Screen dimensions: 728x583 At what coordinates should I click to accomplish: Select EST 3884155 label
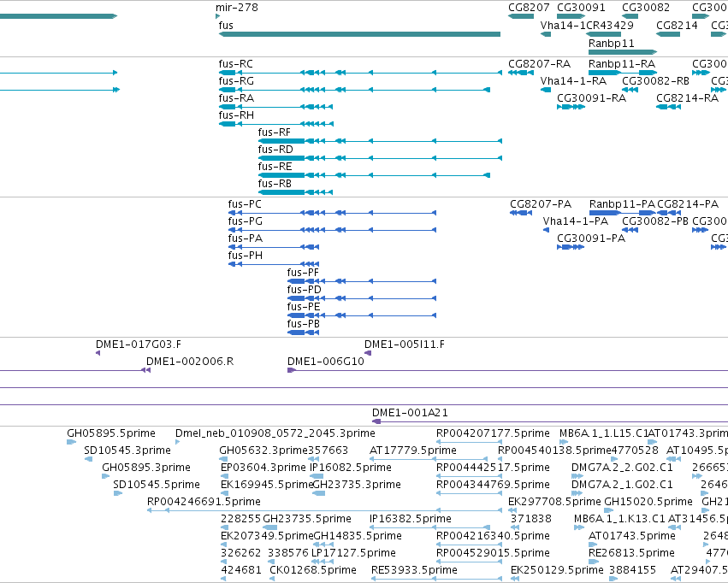(x=632, y=570)
